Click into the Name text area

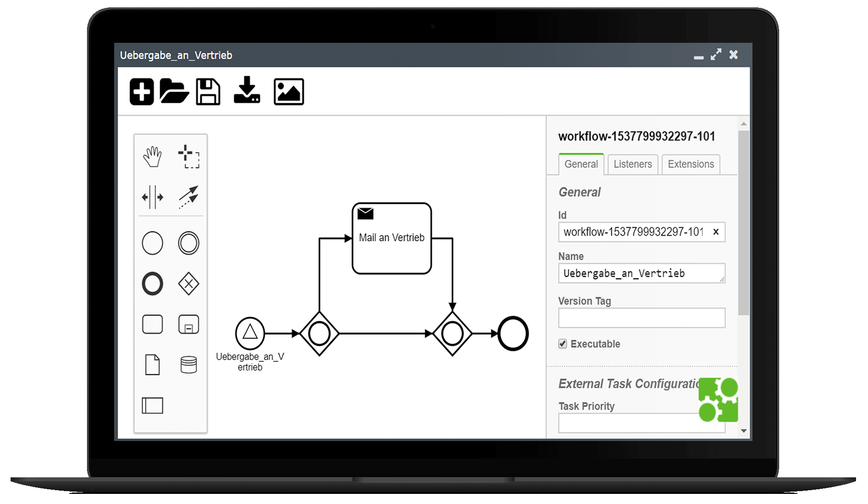tap(642, 273)
